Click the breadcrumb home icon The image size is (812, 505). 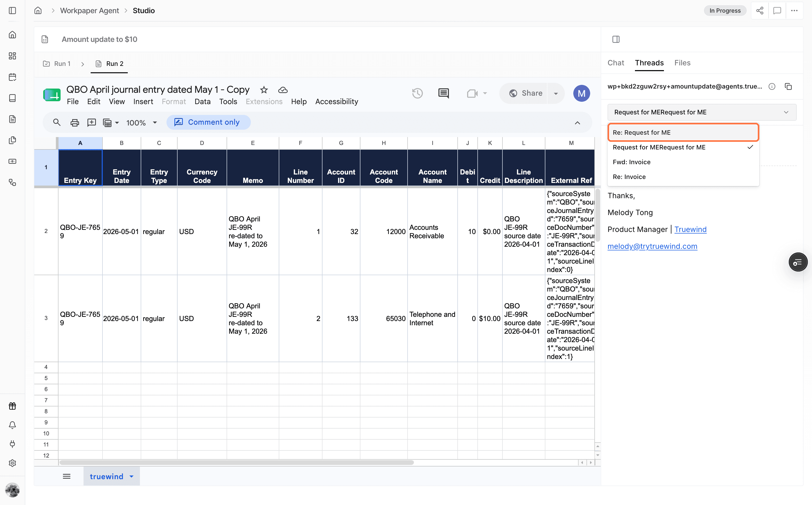coord(38,10)
